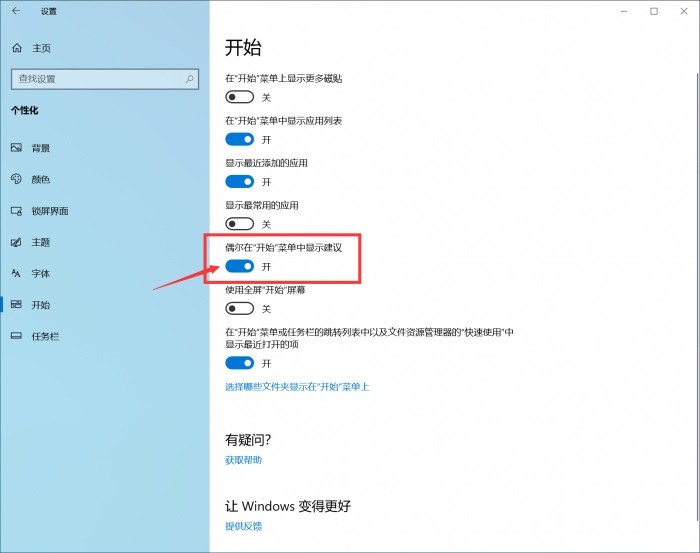700x553 pixels.
Task: Disable 显示最近打开的项 toggle
Action: 240,363
